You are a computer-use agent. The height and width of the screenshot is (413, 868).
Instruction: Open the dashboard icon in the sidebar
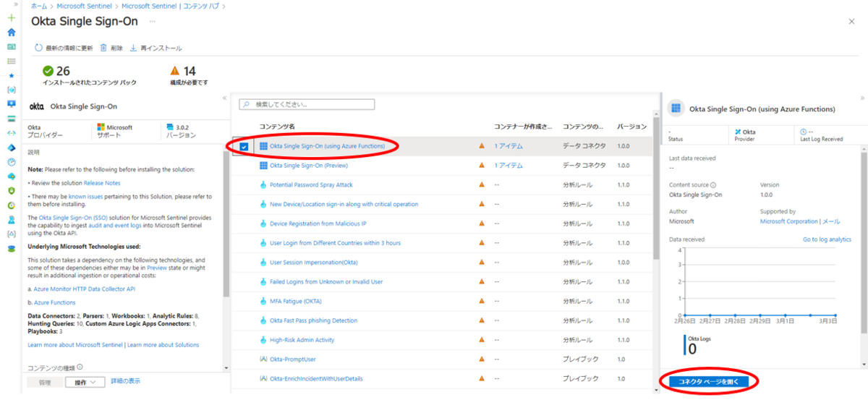(x=11, y=46)
